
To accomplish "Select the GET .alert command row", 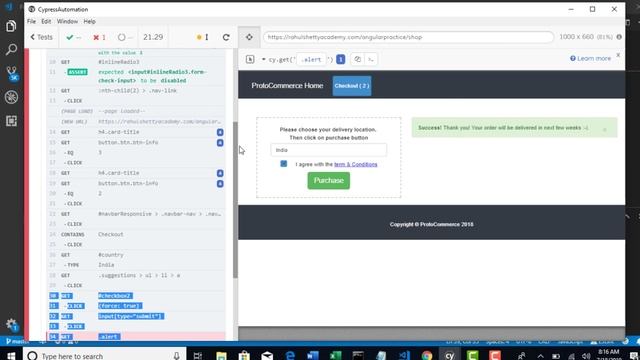I will pyautogui.click(x=136, y=337).
